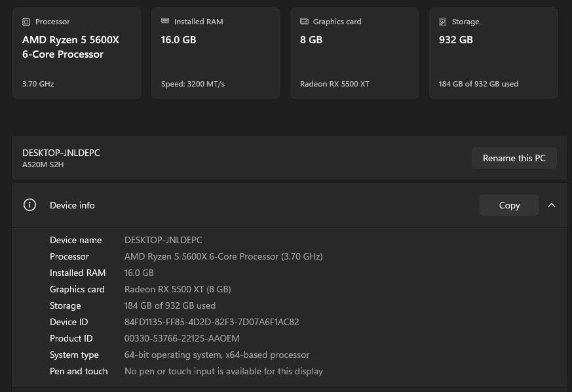Select the Radeon RX 5500 XT (8 GB) value
Screen dimensions: 572x392
[178, 290]
